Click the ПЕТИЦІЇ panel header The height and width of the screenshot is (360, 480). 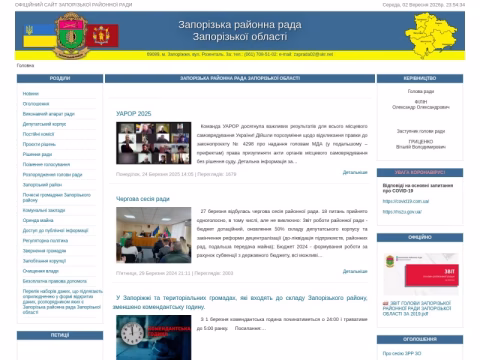click(60, 335)
